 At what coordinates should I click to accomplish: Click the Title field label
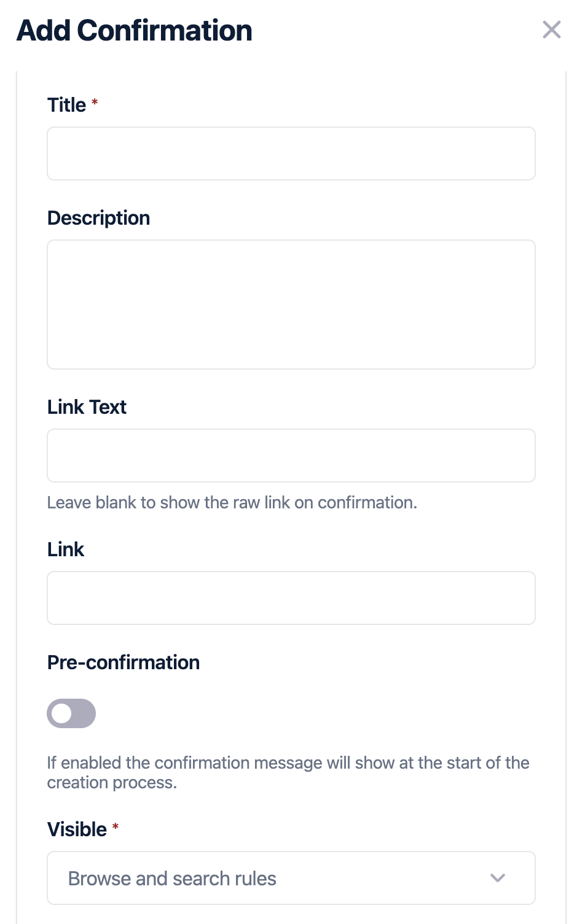pos(66,105)
